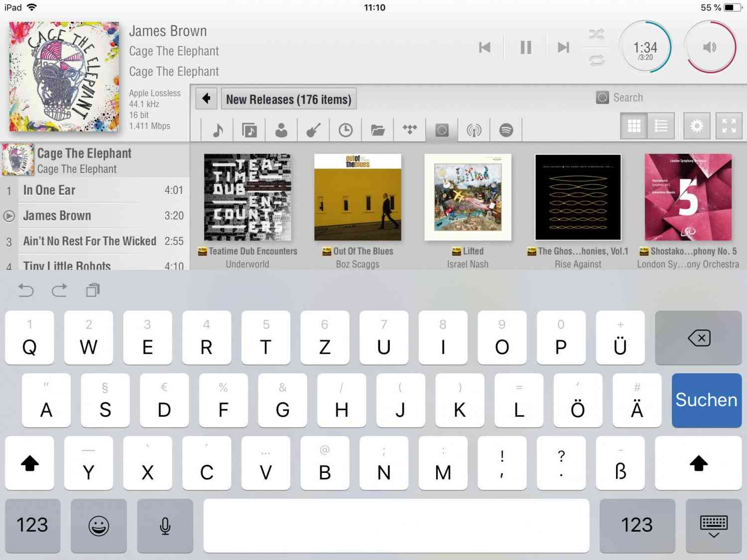Click the 1:34 playback progress dial

click(x=645, y=47)
